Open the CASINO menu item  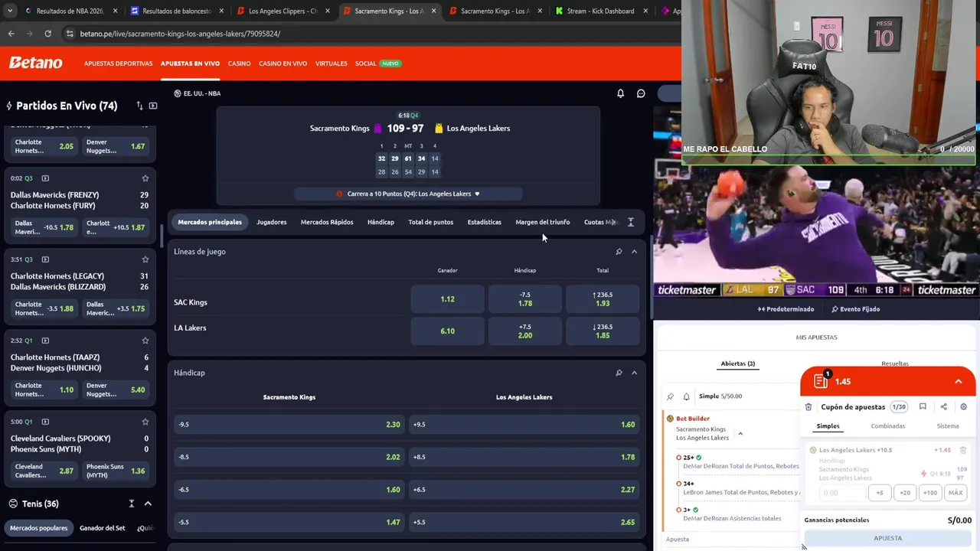[239, 64]
